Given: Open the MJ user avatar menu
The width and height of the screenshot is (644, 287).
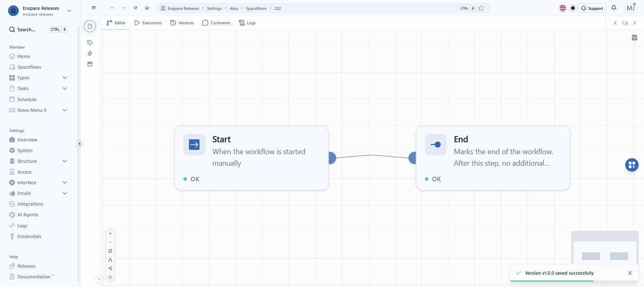Looking at the screenshot, I should click(630, 8).
